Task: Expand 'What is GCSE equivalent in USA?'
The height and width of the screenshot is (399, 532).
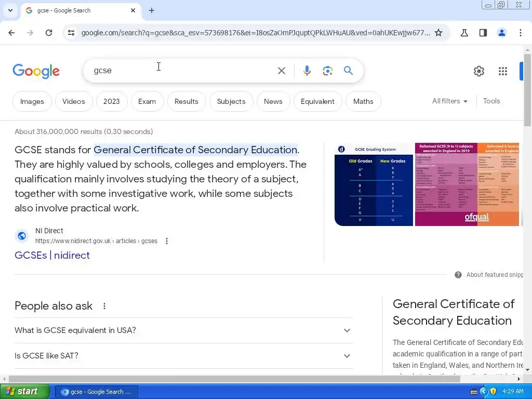Action: [x=184, y=330]
